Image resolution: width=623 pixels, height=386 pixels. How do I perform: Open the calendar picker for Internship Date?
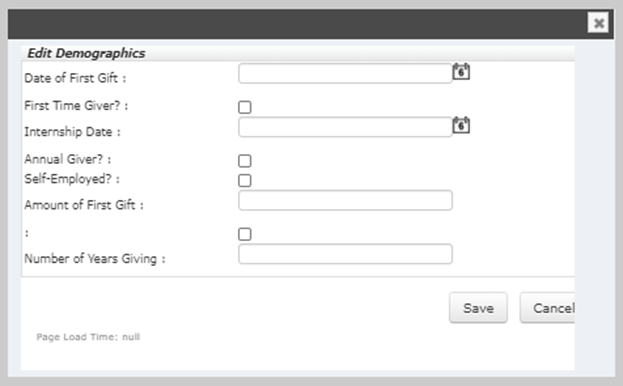pos(461,125)
